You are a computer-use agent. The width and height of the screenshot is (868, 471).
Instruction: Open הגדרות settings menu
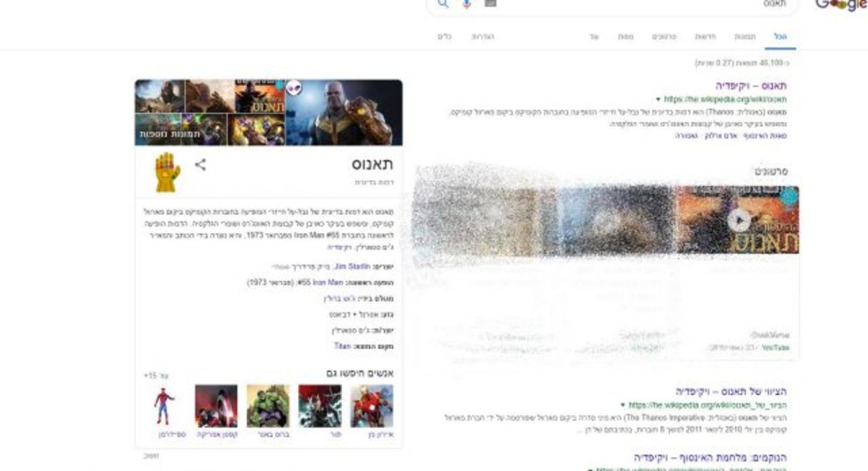pyautogui.click(x=482, y=37)
